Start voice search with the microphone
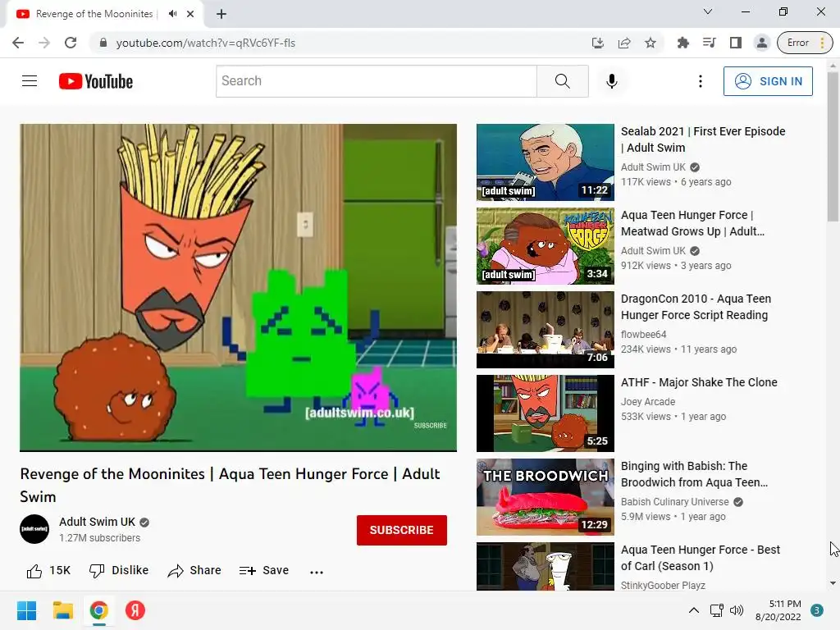840x630 pixels. [611, 81]
